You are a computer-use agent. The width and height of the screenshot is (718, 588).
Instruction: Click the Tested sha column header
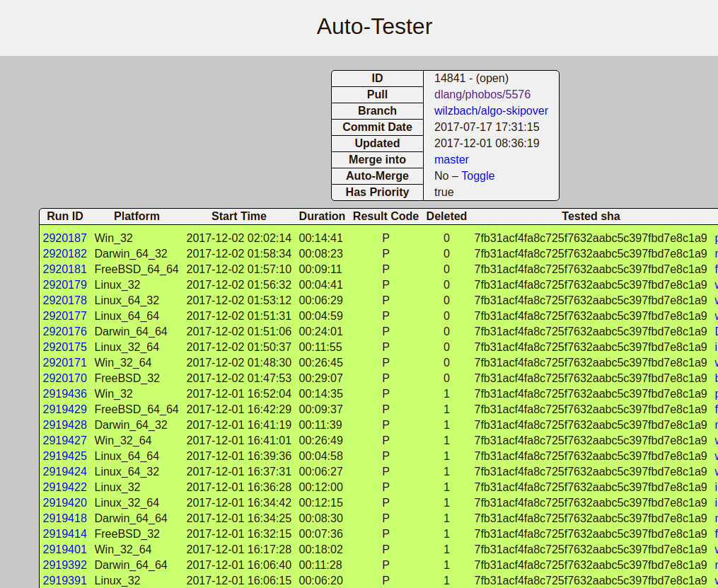591,216
